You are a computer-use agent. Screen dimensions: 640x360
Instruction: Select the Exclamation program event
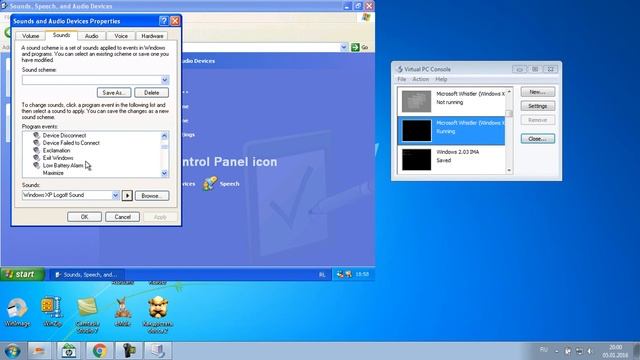56,150
